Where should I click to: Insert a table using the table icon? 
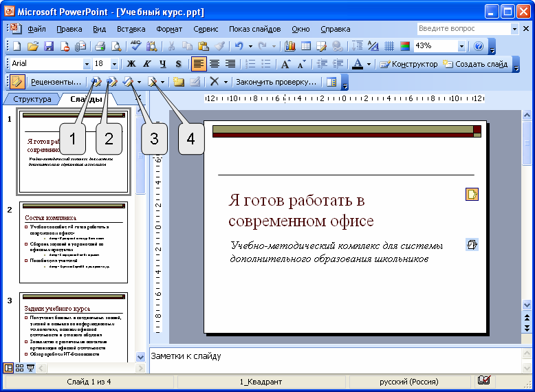click(x=306, y=46)
